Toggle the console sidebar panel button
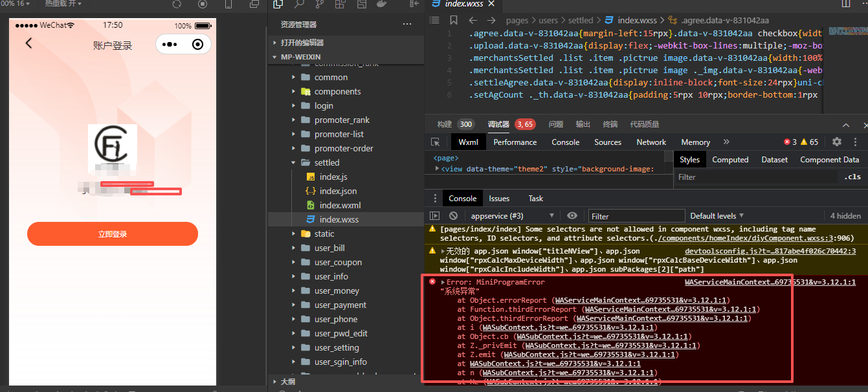The height and width of the screenshot is (392, 868). click(435, 216)
